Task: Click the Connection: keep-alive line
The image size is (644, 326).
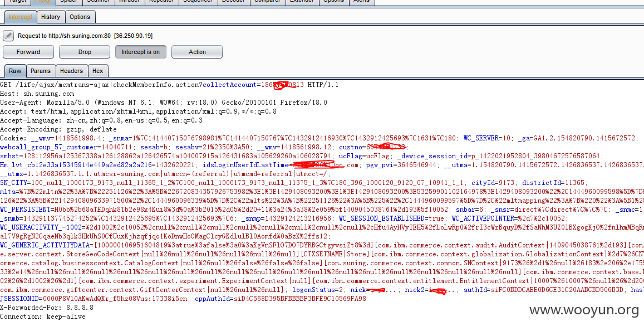Action: 43,317
